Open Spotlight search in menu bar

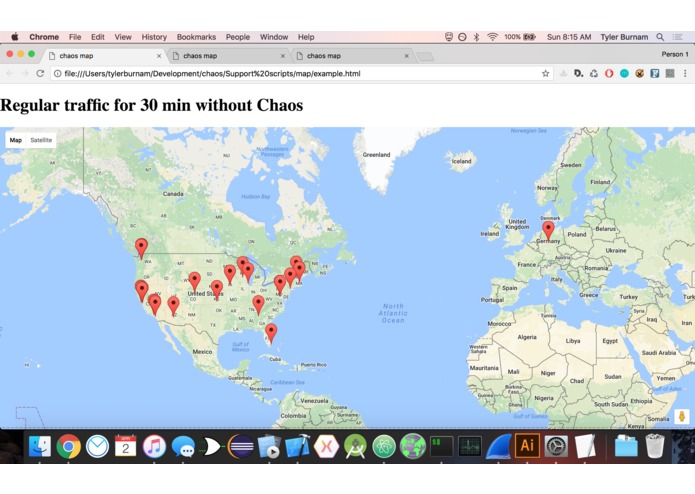(660, 37)
